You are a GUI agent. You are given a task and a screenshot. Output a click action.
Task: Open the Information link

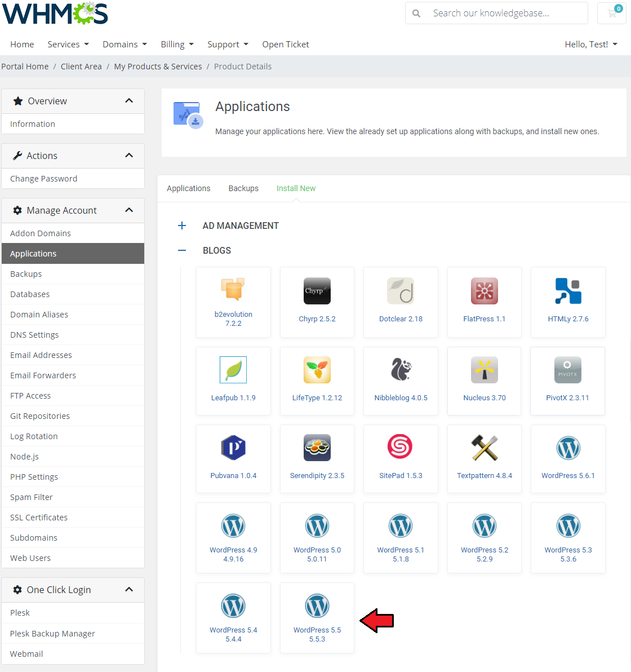(73, 124)
